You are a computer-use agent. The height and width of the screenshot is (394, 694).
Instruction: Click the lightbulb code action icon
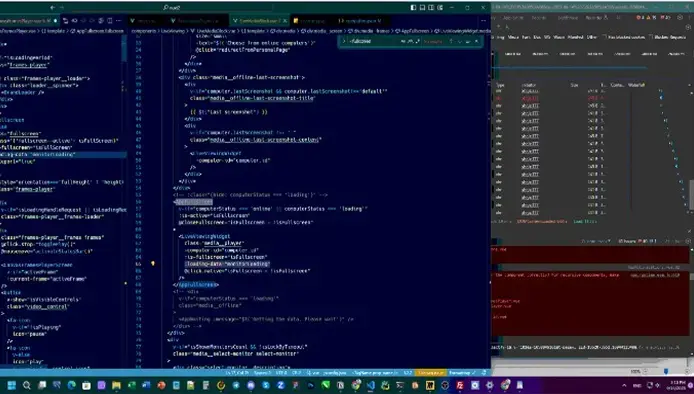coord(153,263)
